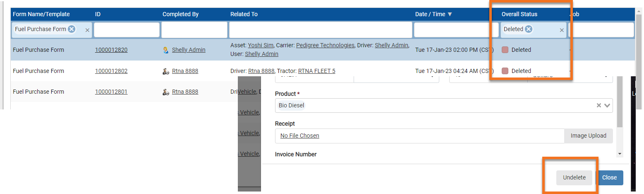
Task: Click the No File Chosen link
Action: pos(299,136)
